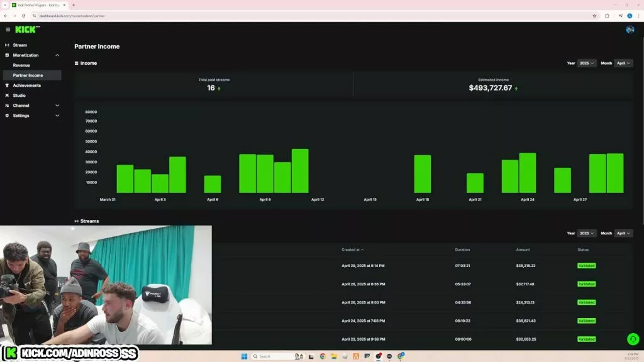The image size is (644, 362).
Task: Open the Income Year 2025 dropdown
Action: click(587, 63)
